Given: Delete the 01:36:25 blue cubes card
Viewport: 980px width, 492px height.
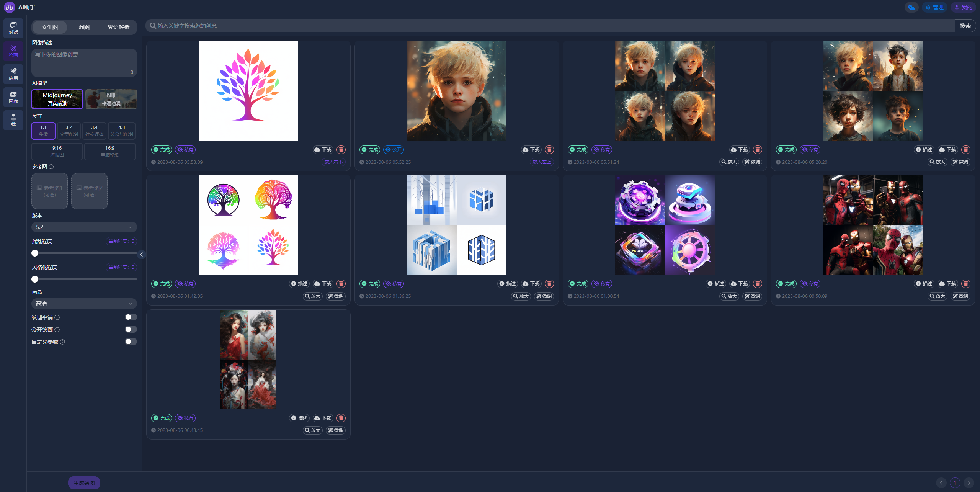Looking at the screenshot, I should (549, 284).
